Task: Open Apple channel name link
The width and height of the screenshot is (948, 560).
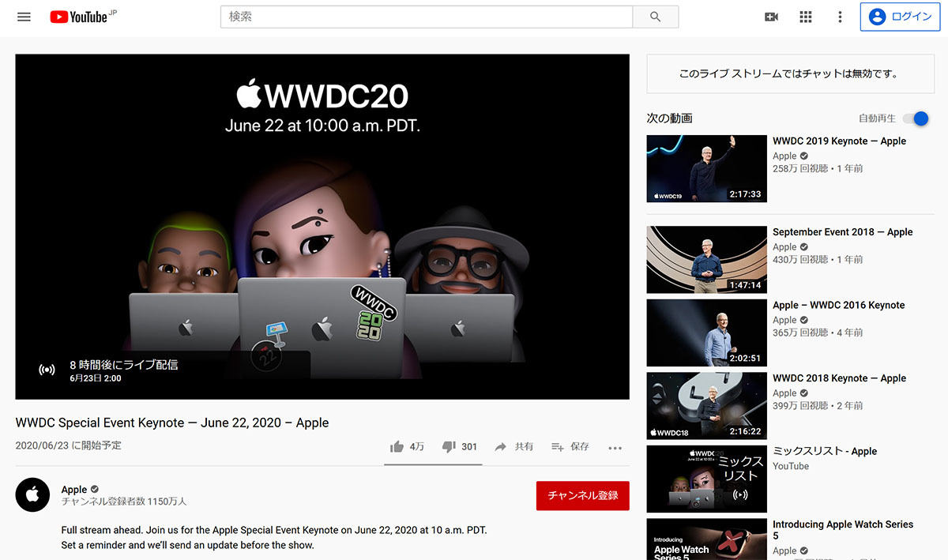Action: [74, 490]
